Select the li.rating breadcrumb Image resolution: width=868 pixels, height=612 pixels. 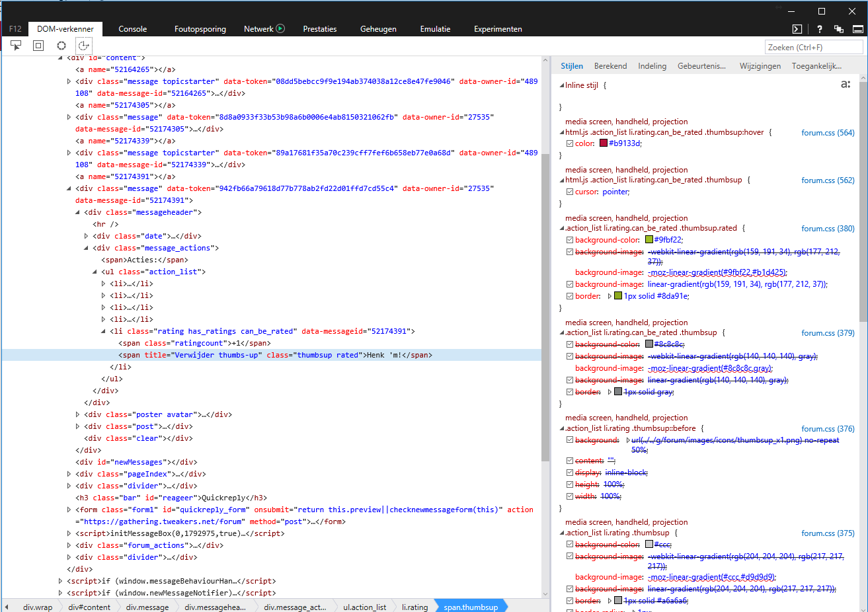tap(414, 607)
